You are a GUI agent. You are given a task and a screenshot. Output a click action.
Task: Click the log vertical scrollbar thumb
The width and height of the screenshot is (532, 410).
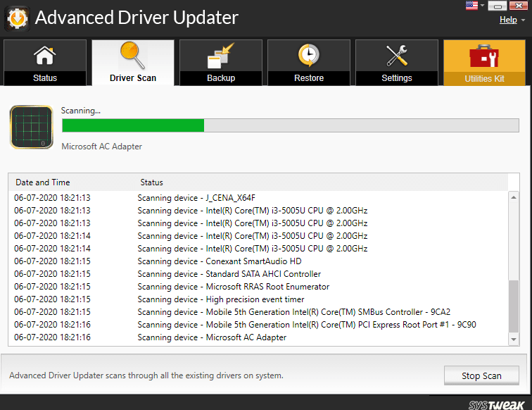514,306
